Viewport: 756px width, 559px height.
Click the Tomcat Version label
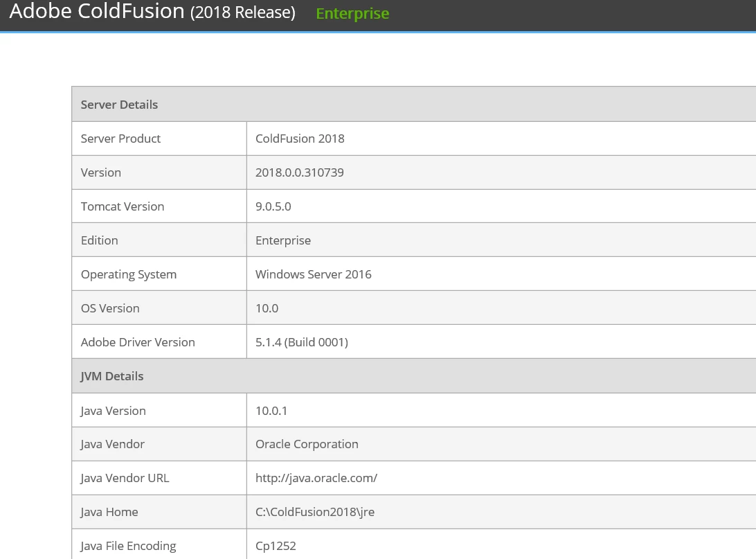pos(123,206)
